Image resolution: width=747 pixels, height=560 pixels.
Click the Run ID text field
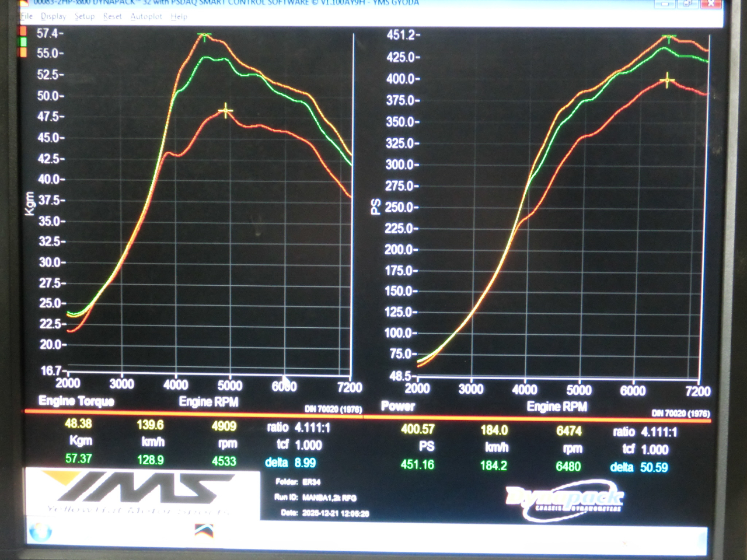[329, 498]
